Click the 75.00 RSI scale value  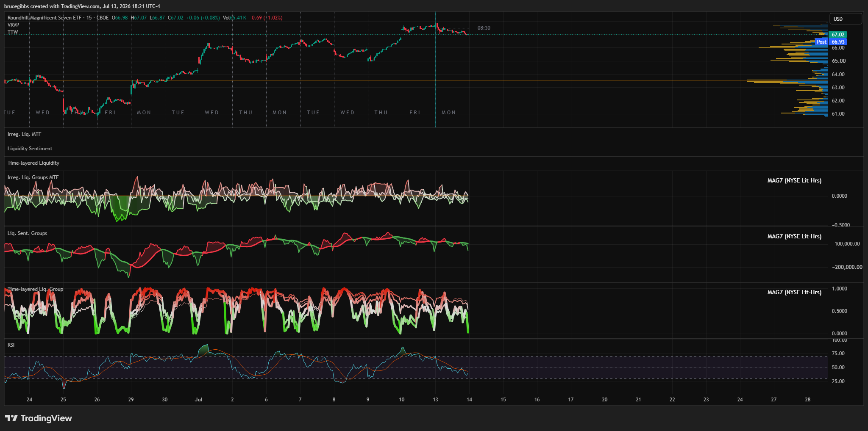(838, 354)
